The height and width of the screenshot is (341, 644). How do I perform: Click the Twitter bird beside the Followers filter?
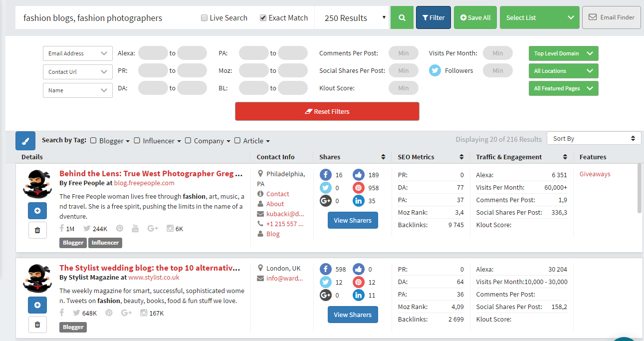(x=435, y=70)
